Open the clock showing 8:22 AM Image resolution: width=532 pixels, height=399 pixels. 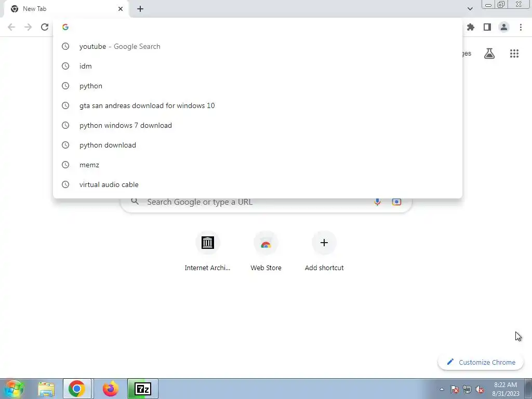(506, 389)
